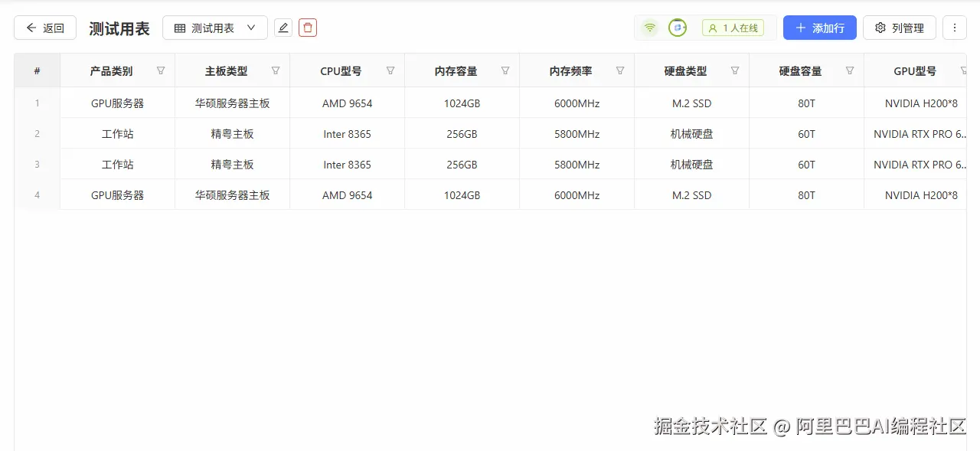This screenshot has width=980, height=451.
Task: Click the pencil edit icon next to table selector
Action: pos(283,27)
